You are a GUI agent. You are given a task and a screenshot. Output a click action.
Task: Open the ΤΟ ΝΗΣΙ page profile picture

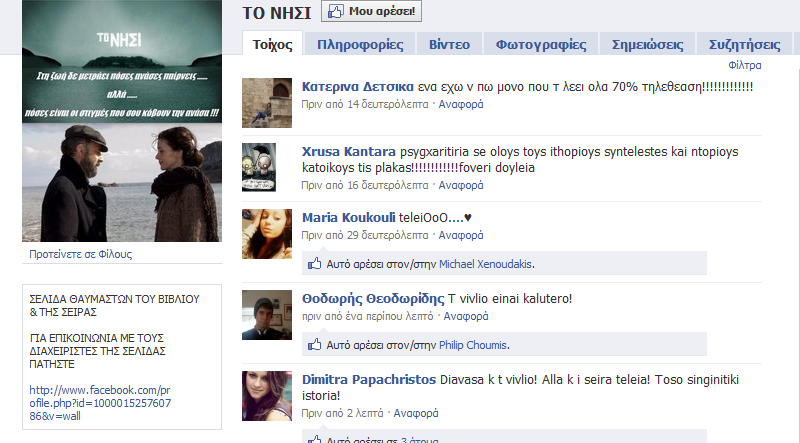pos(122,120)
